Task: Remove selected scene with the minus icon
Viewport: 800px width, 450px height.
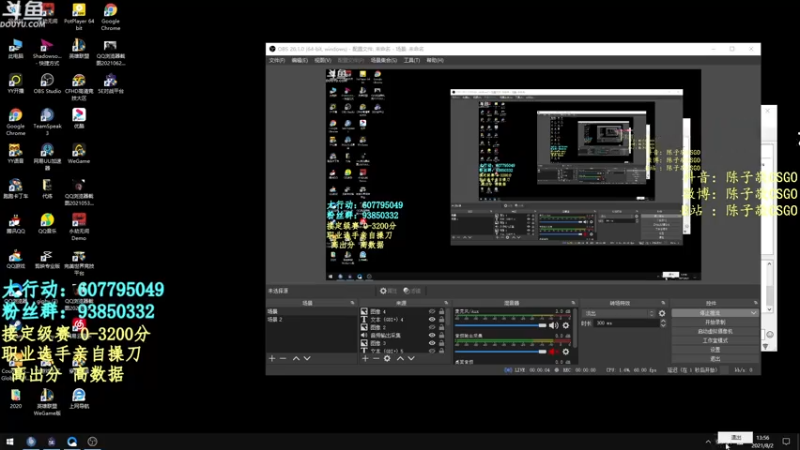Action: coord(283,359)
